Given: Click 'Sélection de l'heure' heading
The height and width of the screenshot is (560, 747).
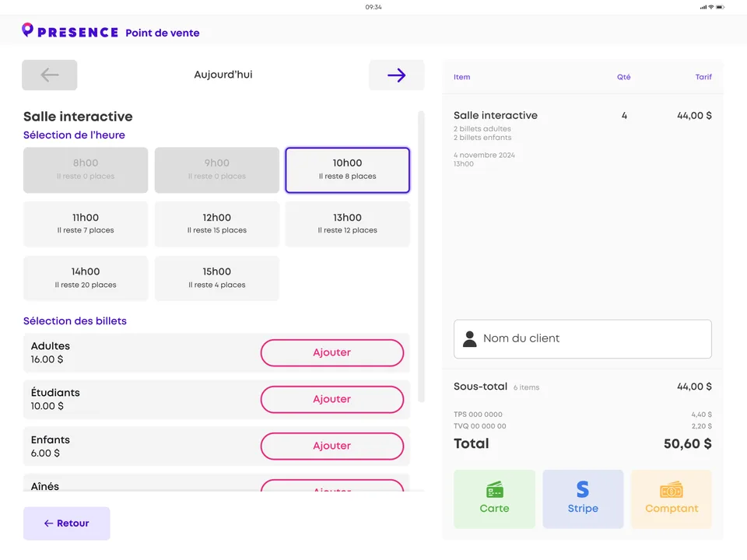Looking at the screenshot, I should click(x=75, y=135).
